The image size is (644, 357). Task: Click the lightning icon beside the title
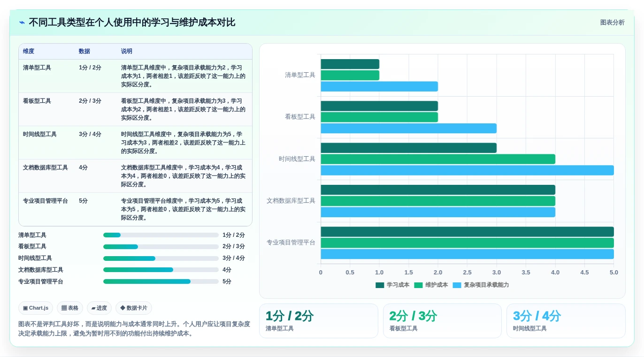tap(22, 23)
